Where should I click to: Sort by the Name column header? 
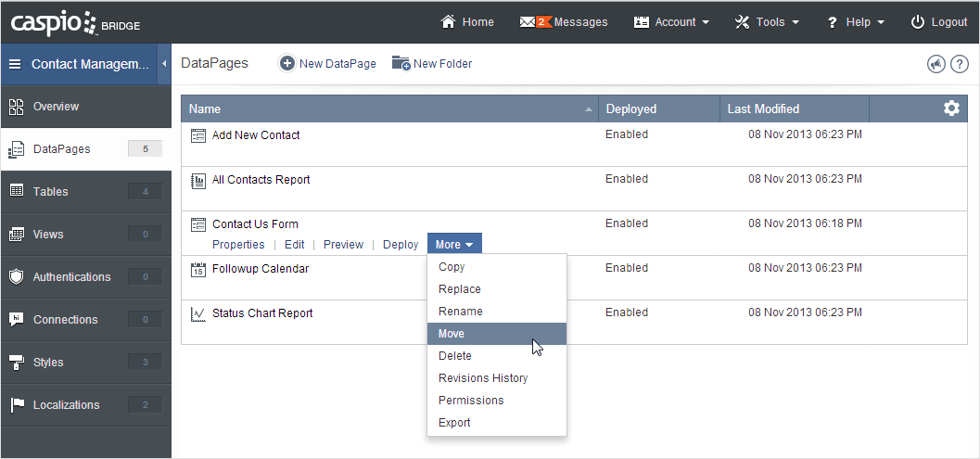click(x=205, y=108)
